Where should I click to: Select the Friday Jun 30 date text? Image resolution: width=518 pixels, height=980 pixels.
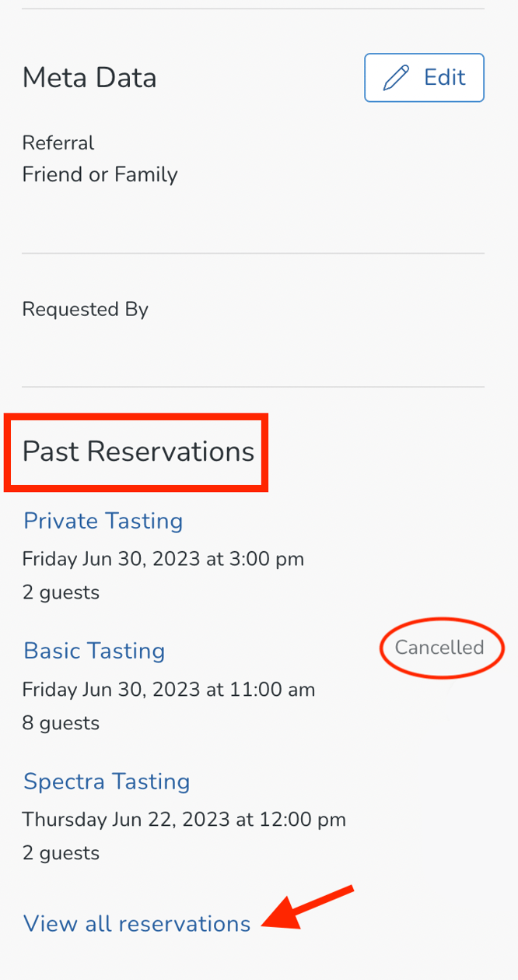(163, 559)
